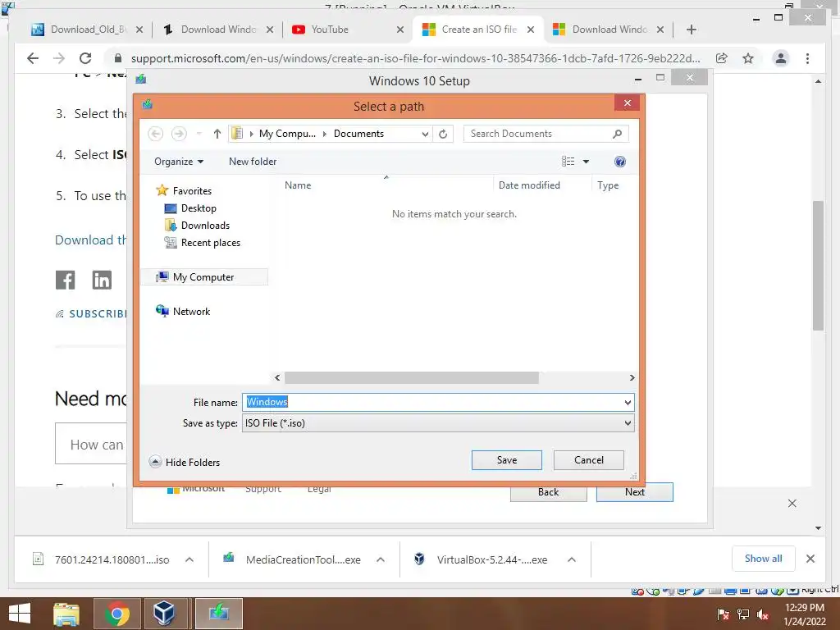Expand the address path history dropdown
The height and width of the screenshot is (630, 840).
[x=425, y=134]
